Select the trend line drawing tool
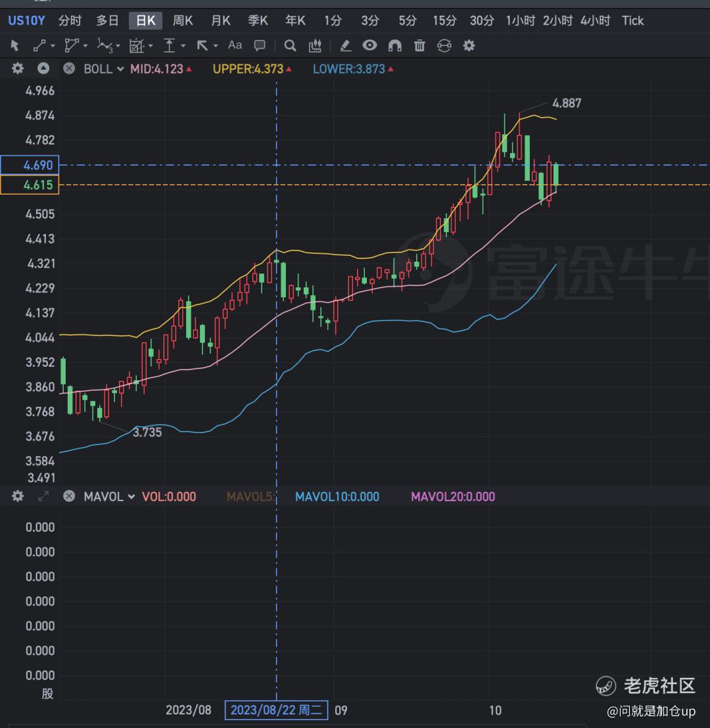The image size is (710, 728). (x=39, y=45)
